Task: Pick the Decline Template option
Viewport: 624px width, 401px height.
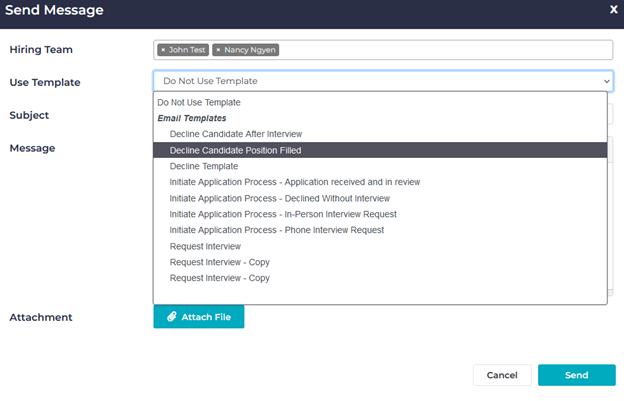Action: tap(204, 166)
